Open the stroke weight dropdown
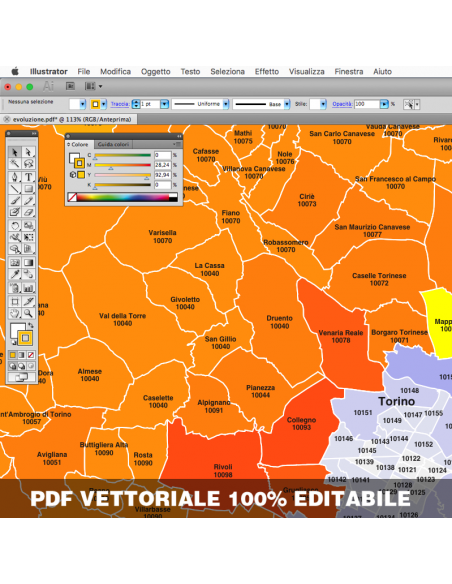The image size is (452, 584). click(x=165, y=104)
